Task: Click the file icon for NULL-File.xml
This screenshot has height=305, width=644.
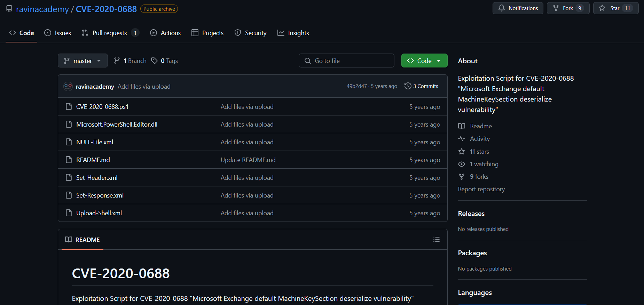Action: pos(69,142)
